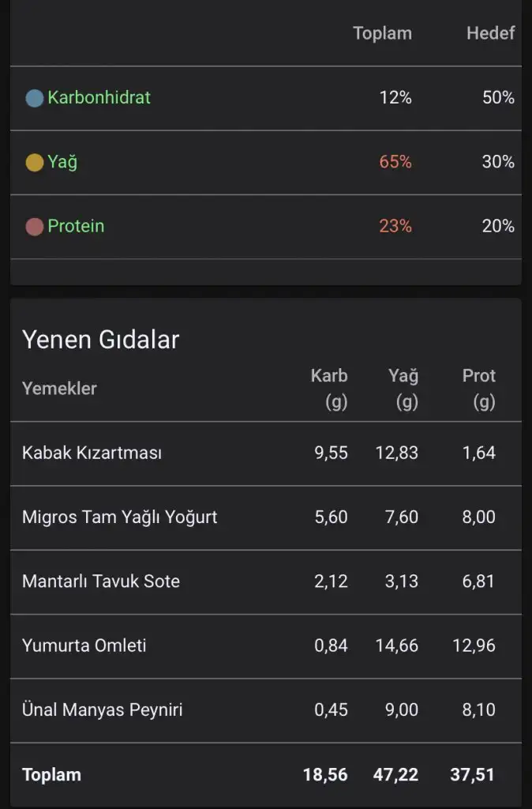Click the blue Karbonhidrat color dot
This screenshot has height=809, width=532.
34,98
